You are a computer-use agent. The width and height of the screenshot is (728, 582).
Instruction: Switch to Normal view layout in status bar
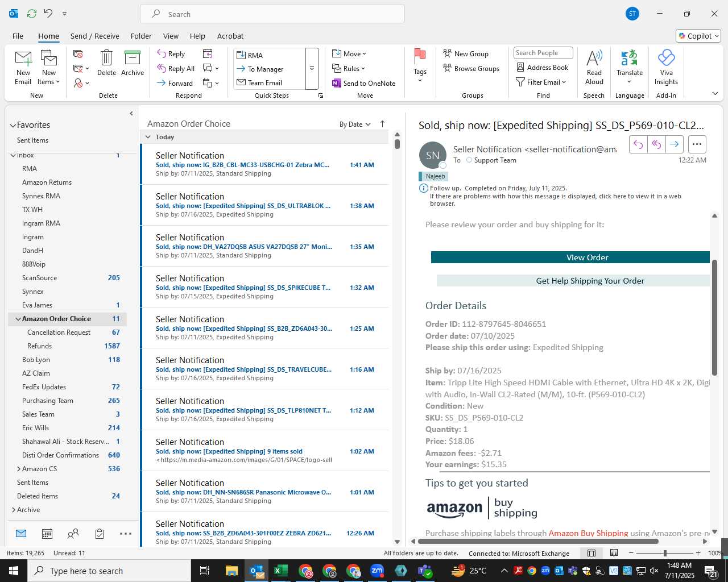tap(591, 553)
